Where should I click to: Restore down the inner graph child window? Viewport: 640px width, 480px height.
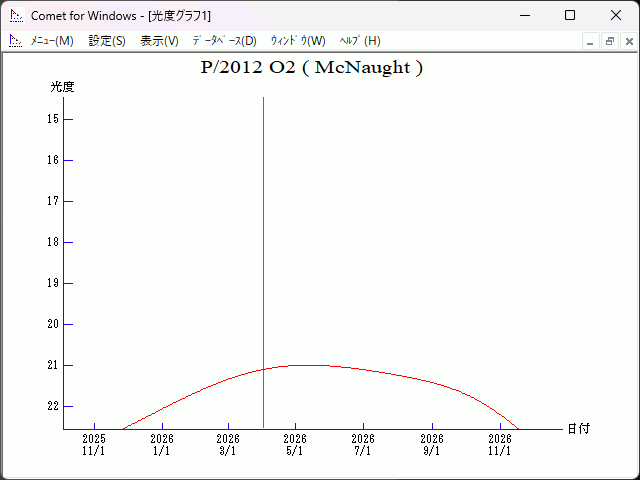pyautogui.click(x=609, y=41)
